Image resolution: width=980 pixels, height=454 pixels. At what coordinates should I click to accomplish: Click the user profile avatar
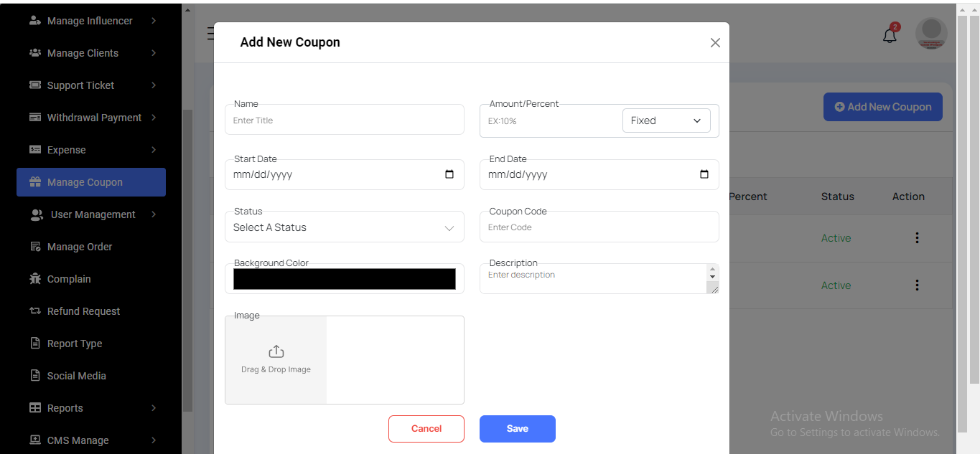(x=931, y=34)
